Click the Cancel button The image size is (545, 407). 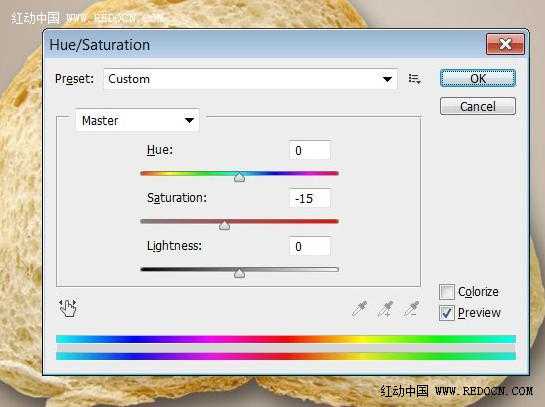click(478, 106)
